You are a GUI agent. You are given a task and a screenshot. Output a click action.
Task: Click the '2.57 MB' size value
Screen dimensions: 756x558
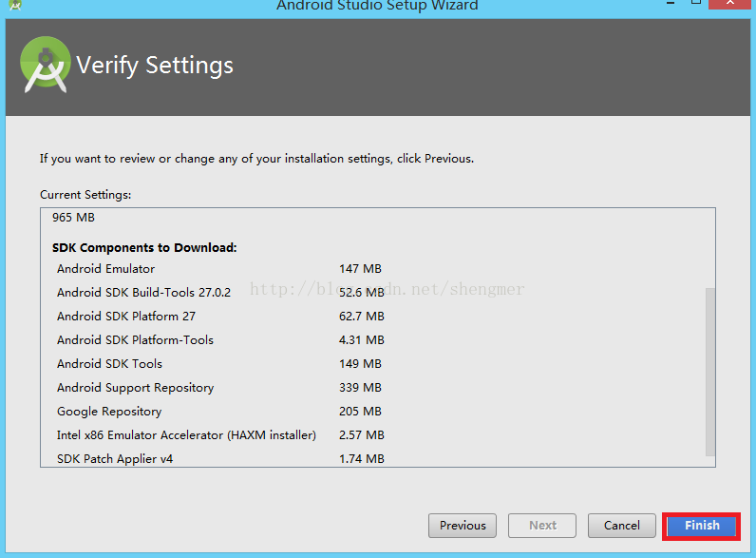coord(362,435)
